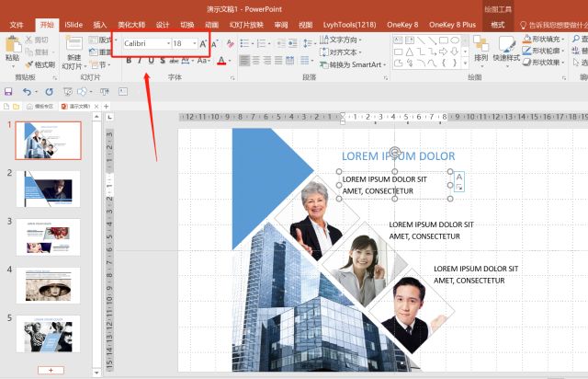Switch to the OneKey 8 Plus tab

point(452,25)
